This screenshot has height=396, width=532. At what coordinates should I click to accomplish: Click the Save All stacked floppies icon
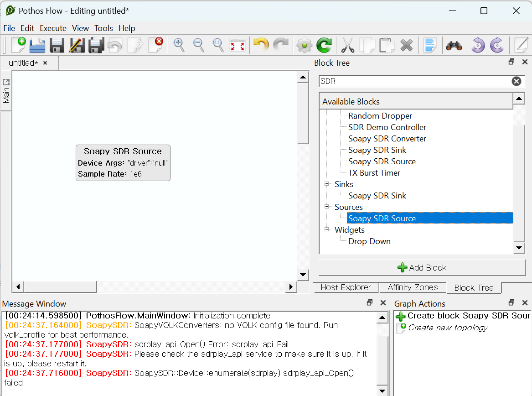pos(96,45)
